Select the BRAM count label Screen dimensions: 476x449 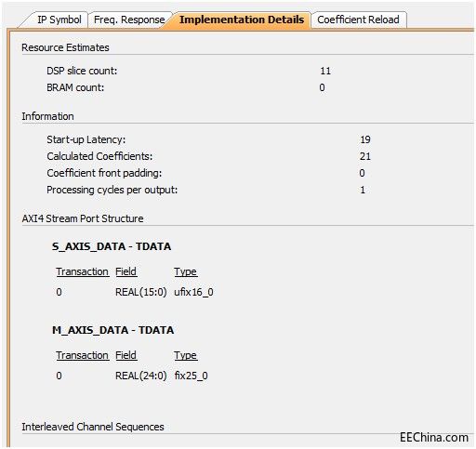tap(75, 87)
